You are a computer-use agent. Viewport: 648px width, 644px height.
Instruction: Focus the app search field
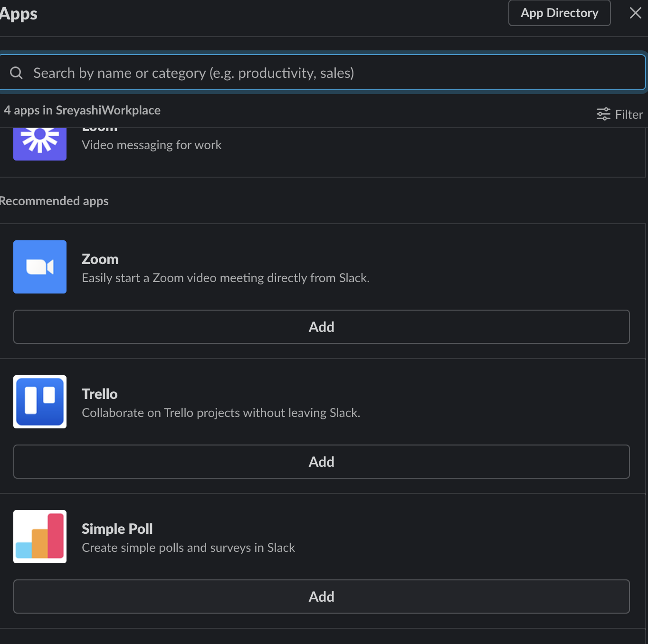pyautogui.click(x=322, y=73)
